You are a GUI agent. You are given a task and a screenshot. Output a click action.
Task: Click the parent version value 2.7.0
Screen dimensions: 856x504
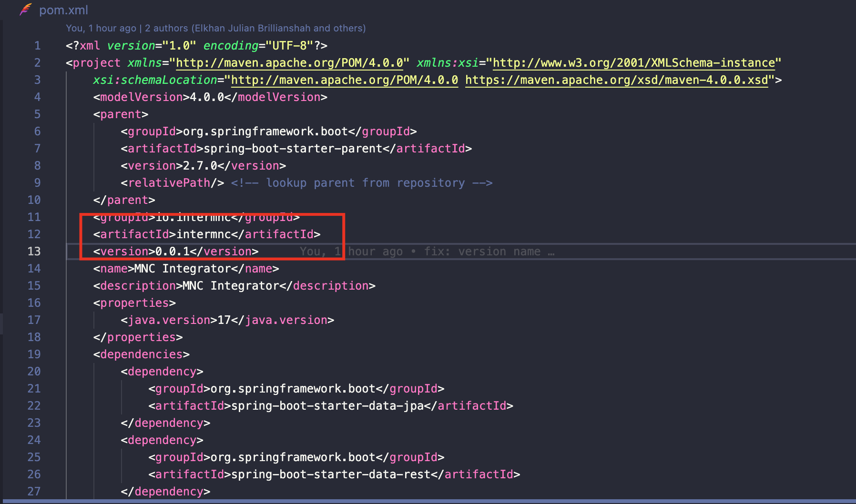(200, 166)
